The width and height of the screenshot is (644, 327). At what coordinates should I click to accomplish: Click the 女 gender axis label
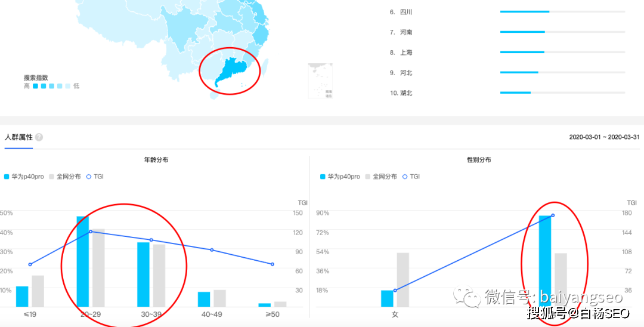click(395, 314)
